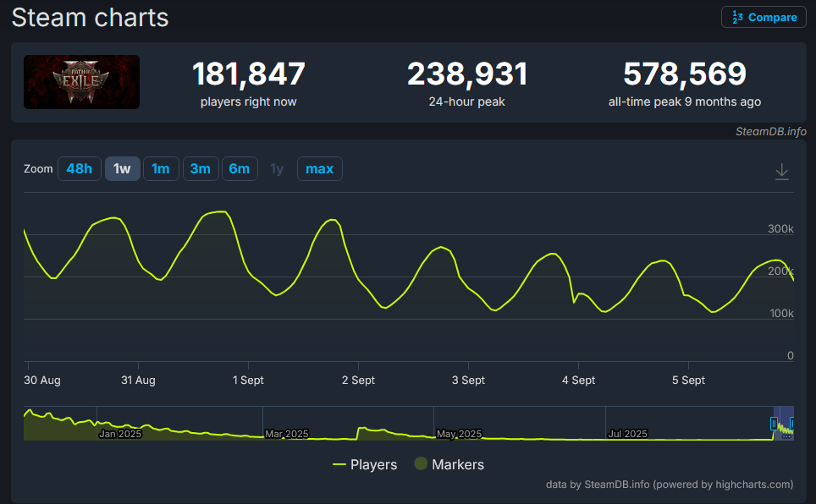Click the 238,931 24-hour peak figure
This screenshot has width=816, height=504.
point(466,74)
